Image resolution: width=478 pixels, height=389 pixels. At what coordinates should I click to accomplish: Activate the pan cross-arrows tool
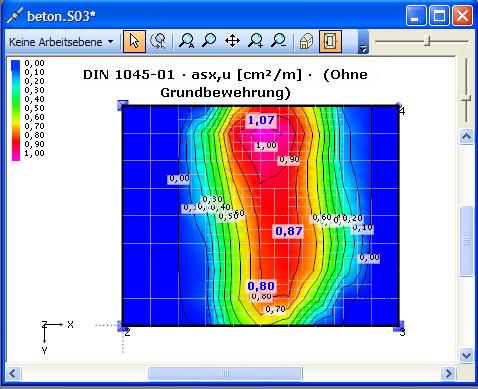(232, 41)
